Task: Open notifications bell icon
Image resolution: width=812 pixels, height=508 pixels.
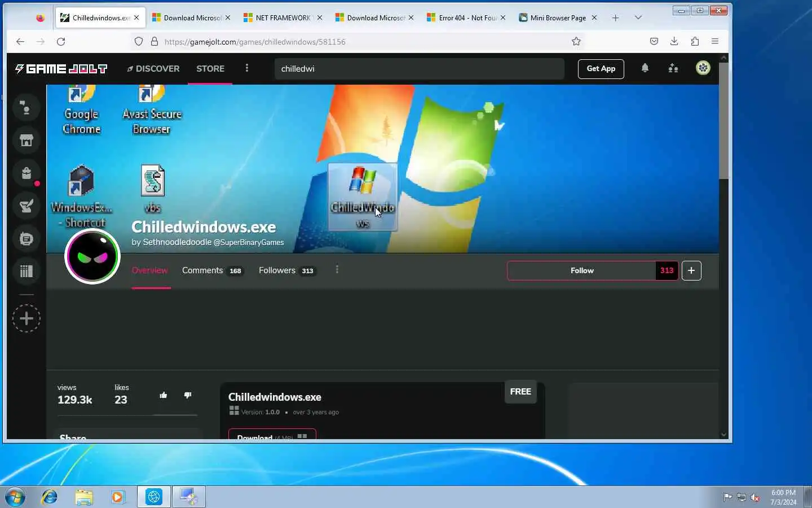Action: click(645, 68)
